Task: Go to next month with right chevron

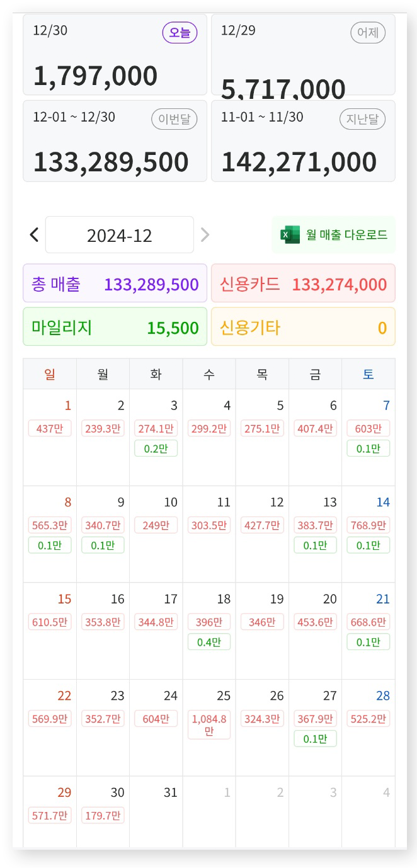Action: (x=205, y=235)
